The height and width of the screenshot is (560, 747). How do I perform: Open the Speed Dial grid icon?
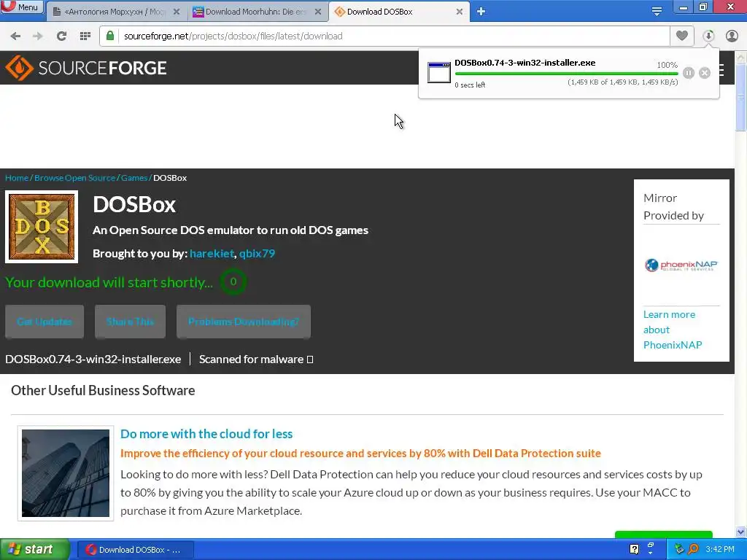[x=85, y=36]
